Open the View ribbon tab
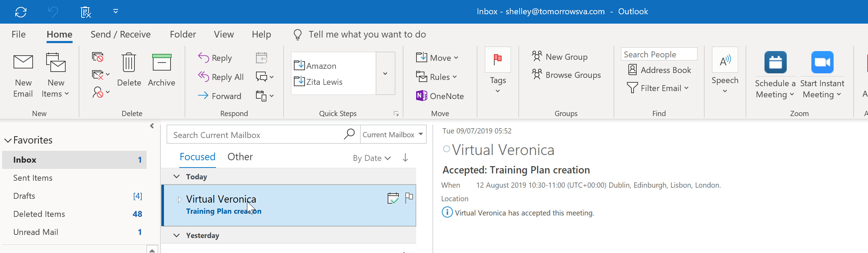The height and width of the screenshot is (253, 868). point(224,34)
